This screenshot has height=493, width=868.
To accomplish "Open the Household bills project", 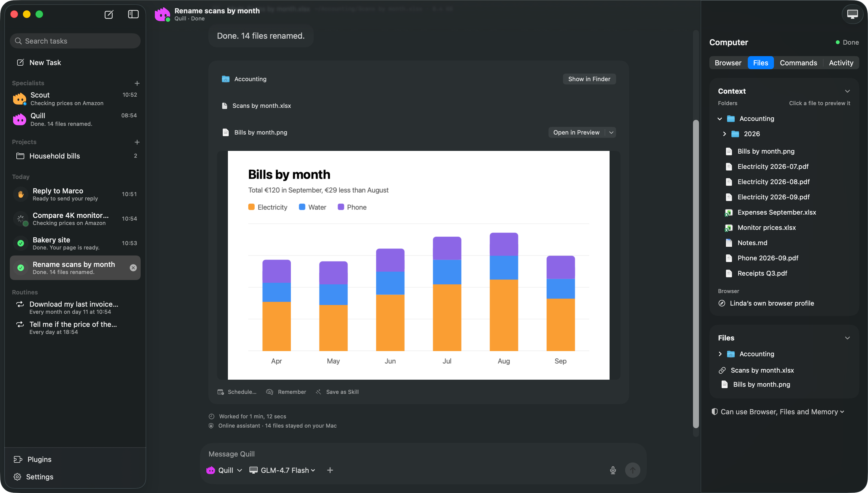I will click(75, 156).
